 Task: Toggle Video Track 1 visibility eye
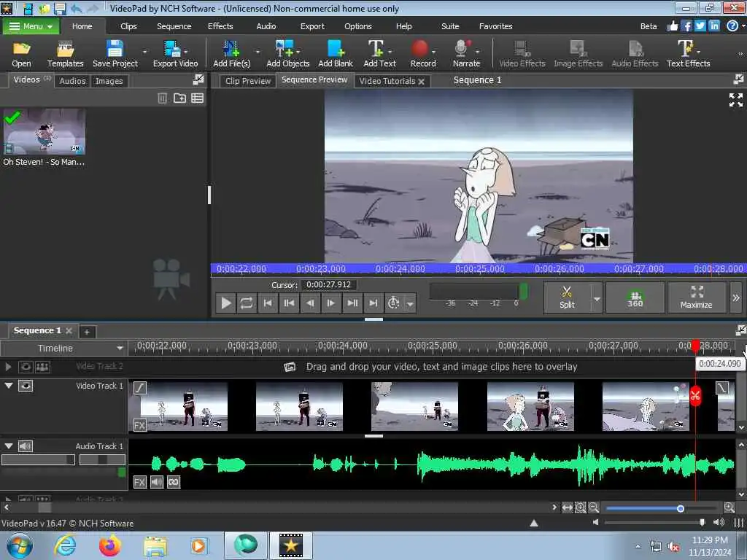click(x=26, y=386)
